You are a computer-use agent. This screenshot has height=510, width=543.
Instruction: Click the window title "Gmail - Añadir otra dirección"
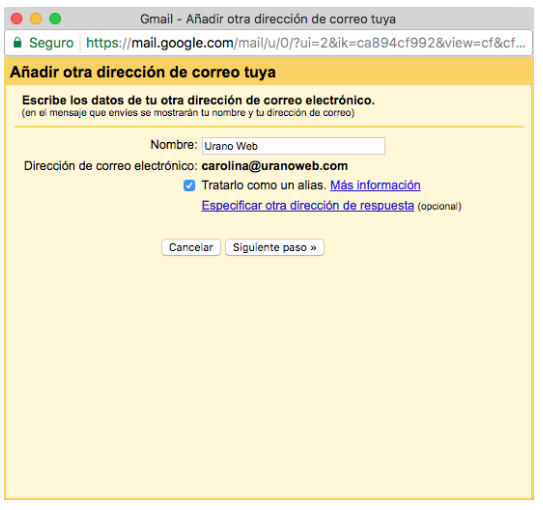point(268,19)
